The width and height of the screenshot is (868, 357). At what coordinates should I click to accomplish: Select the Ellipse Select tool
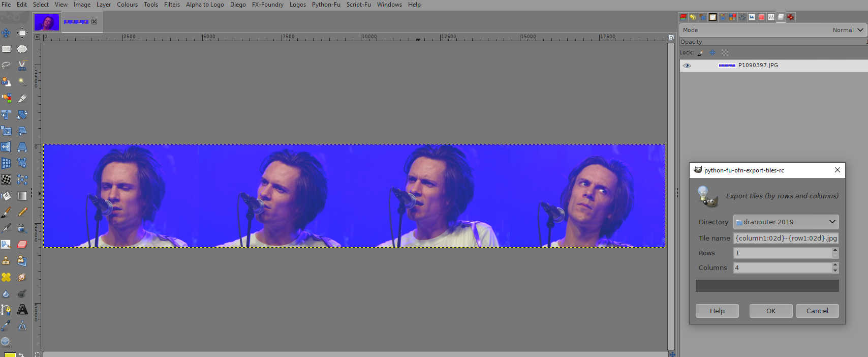[22, 49]
